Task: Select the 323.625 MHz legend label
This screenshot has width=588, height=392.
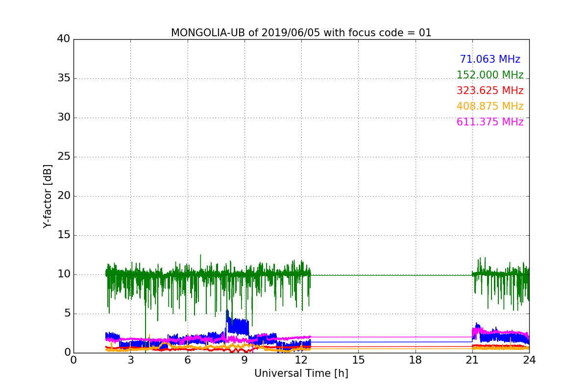Action: click(490, 91)
